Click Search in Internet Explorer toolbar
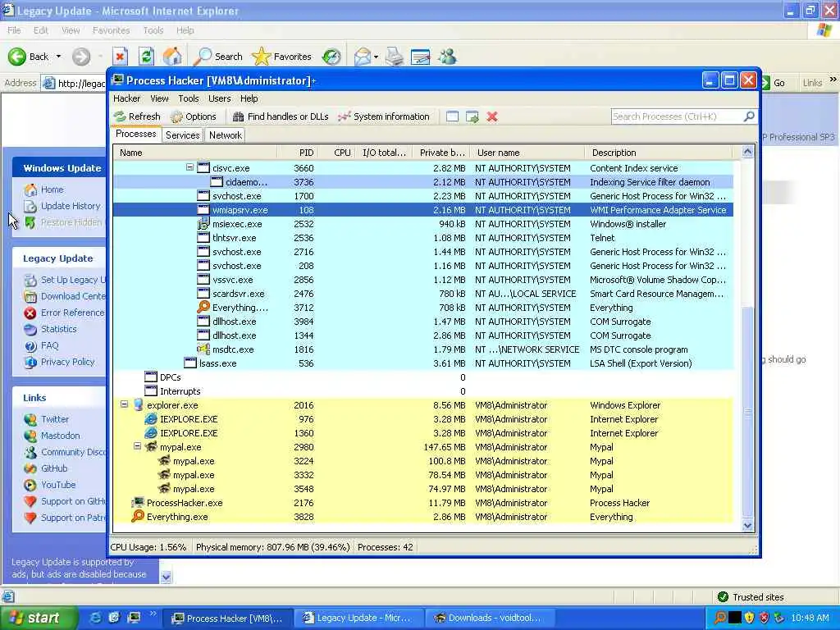Viewport: 840px width, 630px height. click(x=218, y=57)
